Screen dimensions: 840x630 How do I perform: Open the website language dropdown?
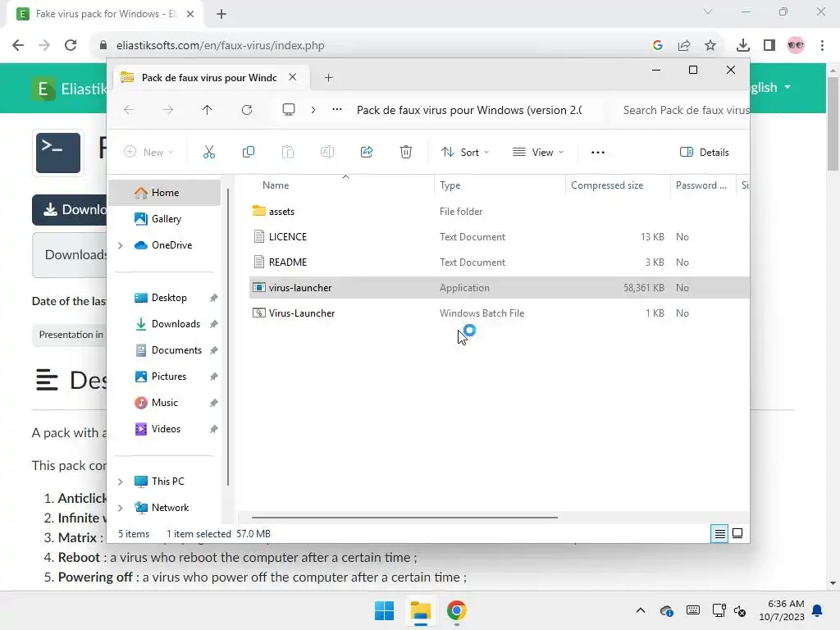[x=769, y=87]
